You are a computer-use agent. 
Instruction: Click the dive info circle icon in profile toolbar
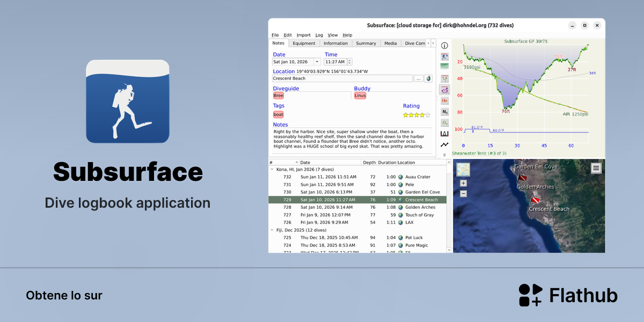[444, 46]
